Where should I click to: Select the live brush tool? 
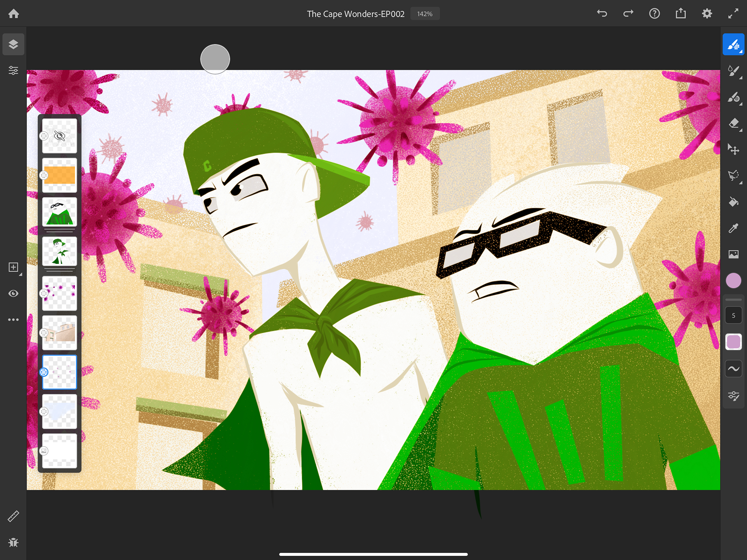(x=733, y=71)
